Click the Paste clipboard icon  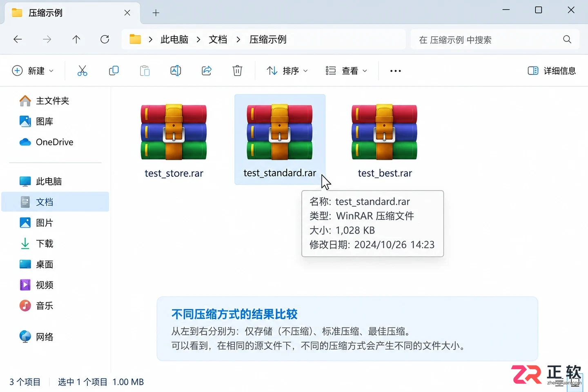[145, 71]
